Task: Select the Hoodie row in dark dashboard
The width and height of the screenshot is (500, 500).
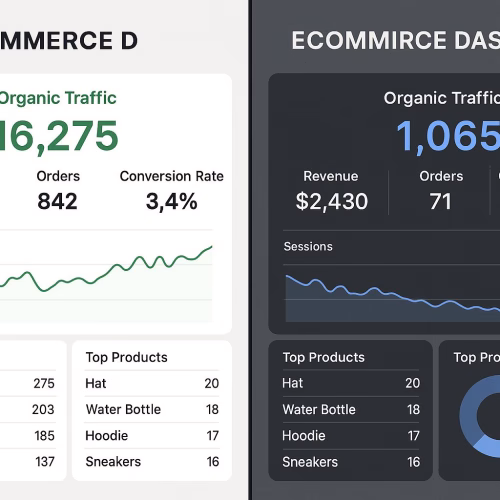Action: (x=351, y=436)
